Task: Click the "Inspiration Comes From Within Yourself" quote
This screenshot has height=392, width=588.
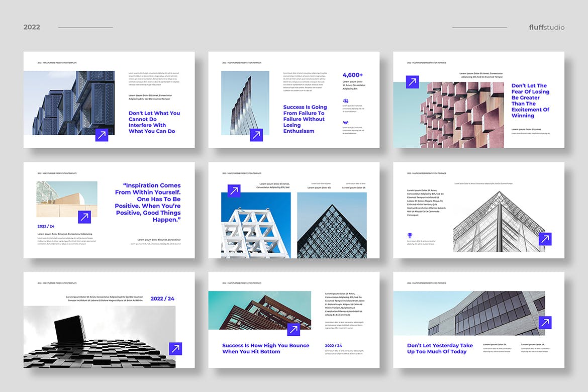Action: [x=148, y=203]
